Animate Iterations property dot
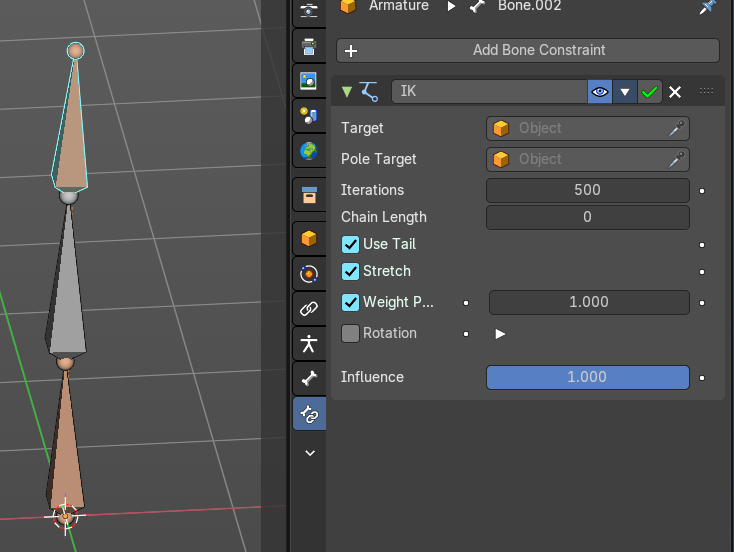 [x=702, y=191]
